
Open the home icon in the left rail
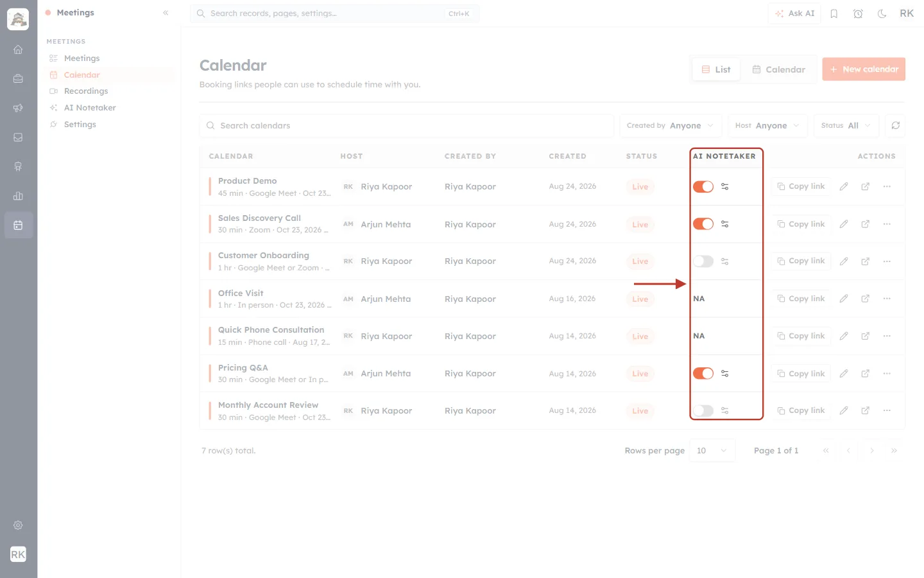coord(18,49)
